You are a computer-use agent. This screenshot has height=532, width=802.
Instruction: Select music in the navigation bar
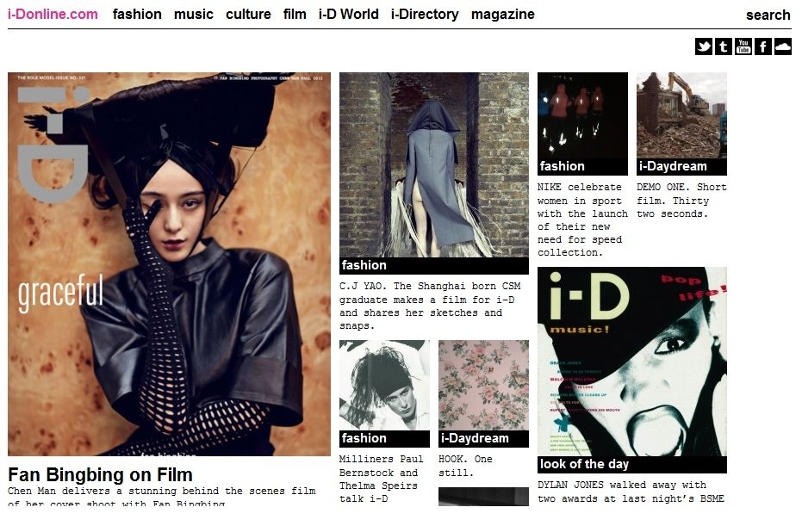coord(194,14)
